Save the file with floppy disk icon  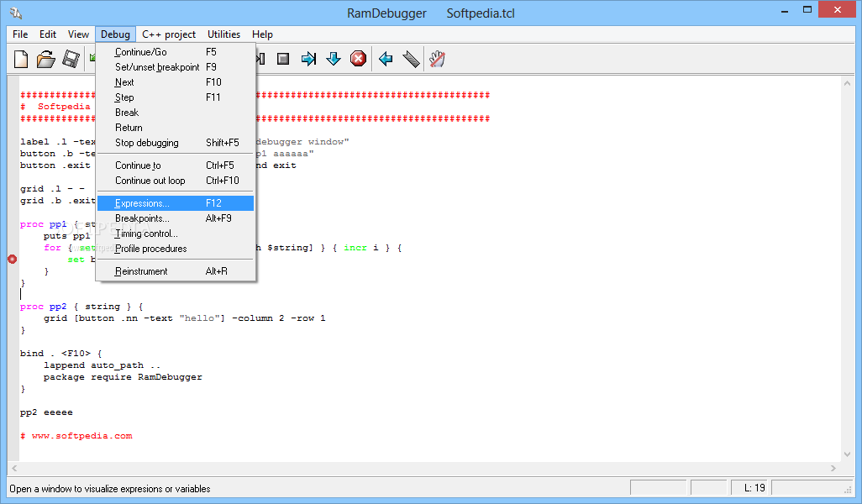71,59
